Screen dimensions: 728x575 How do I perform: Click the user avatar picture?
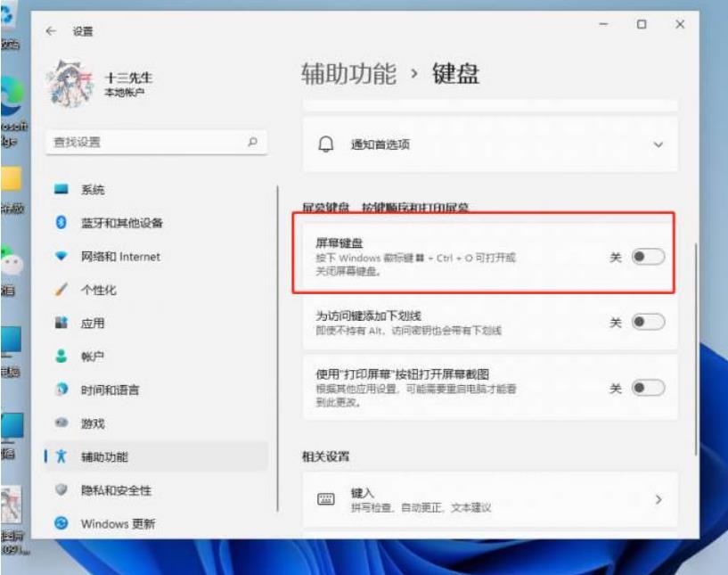tap(71, 84)
